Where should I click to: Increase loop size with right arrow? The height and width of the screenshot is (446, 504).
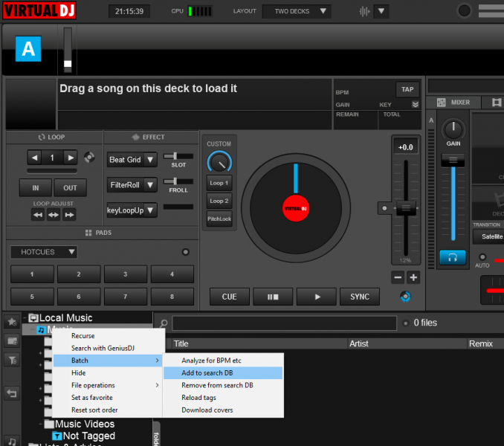coord(71,158)
